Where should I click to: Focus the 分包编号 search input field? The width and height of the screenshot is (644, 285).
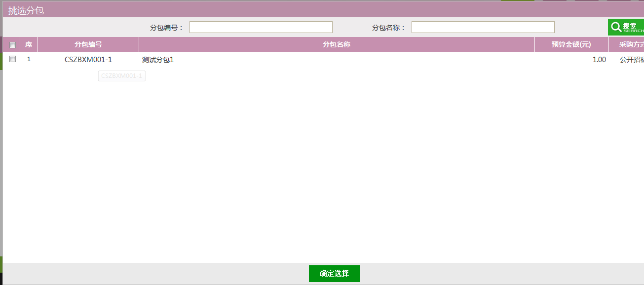(261, 27)
